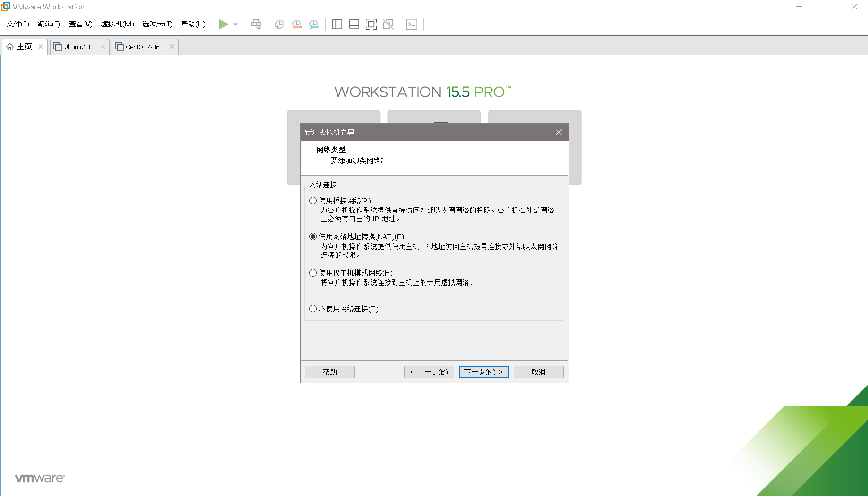Click the VM icon on the Ubuntu18 tab

point(58,47)
